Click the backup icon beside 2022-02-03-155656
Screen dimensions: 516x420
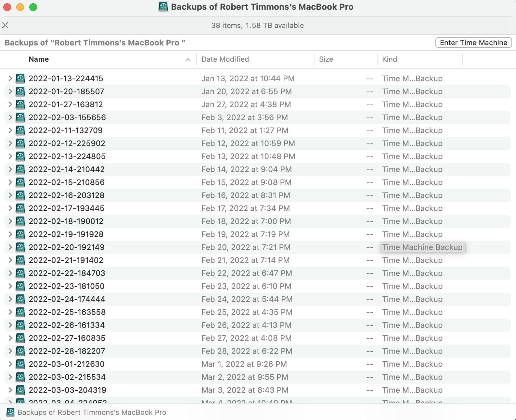click(x=20, y=117)
